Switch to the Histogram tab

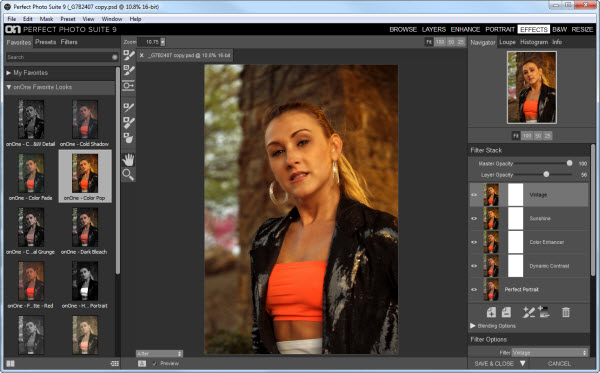tap(534, 42)
